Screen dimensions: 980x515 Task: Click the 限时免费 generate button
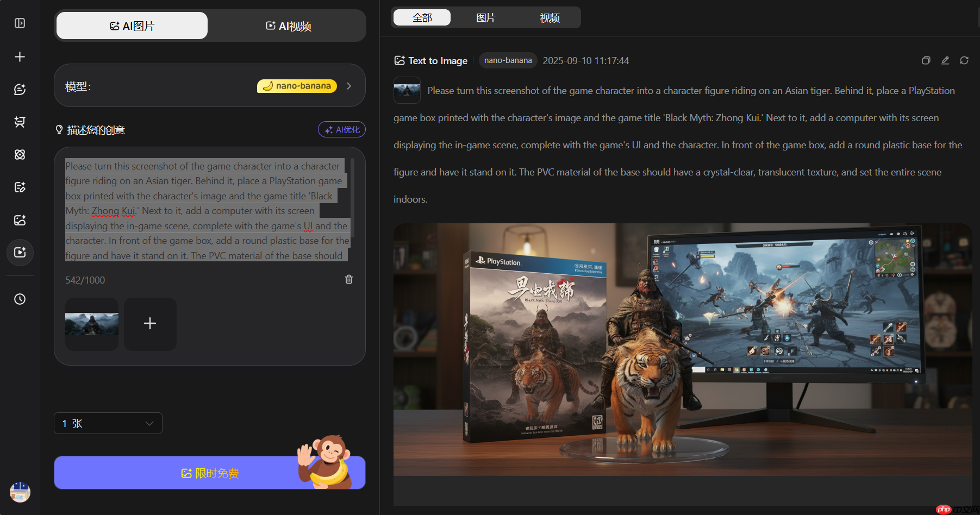(210, 473)
